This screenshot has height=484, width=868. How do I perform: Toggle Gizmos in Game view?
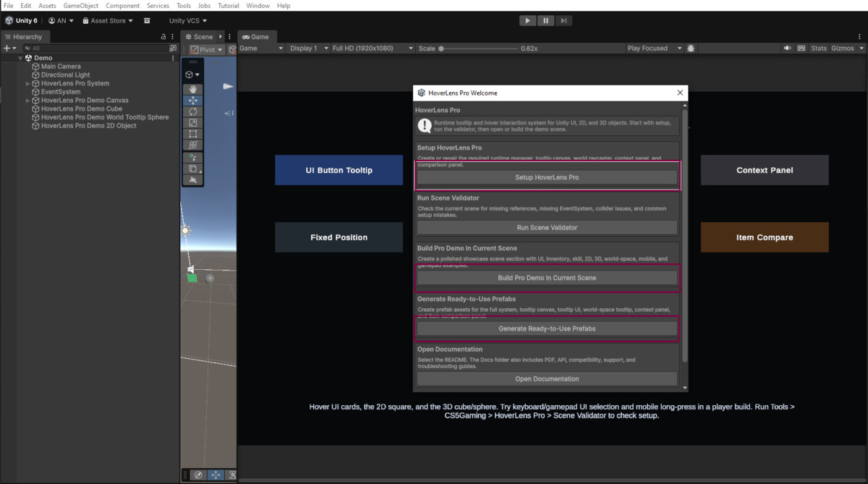[843, 48]
